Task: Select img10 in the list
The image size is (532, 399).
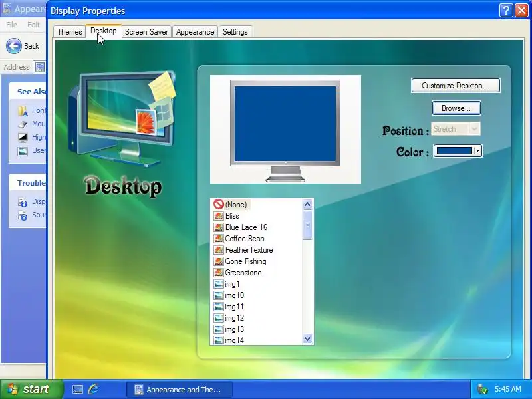Action: tap(235, 295)
